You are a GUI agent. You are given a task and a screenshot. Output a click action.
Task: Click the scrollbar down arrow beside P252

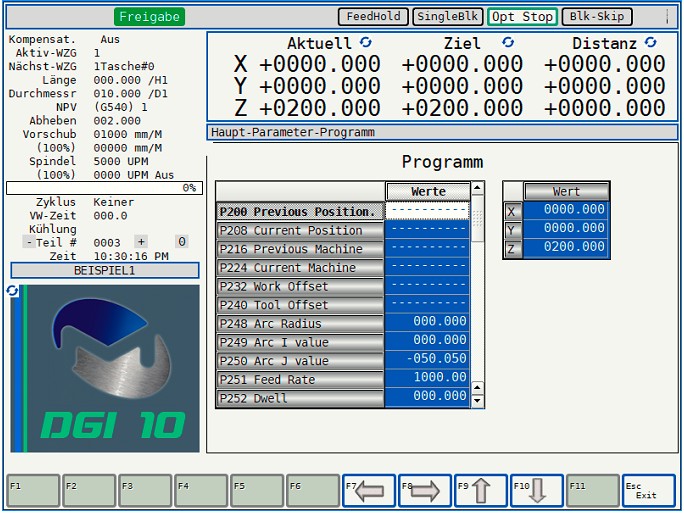click(x=477, y=400)
